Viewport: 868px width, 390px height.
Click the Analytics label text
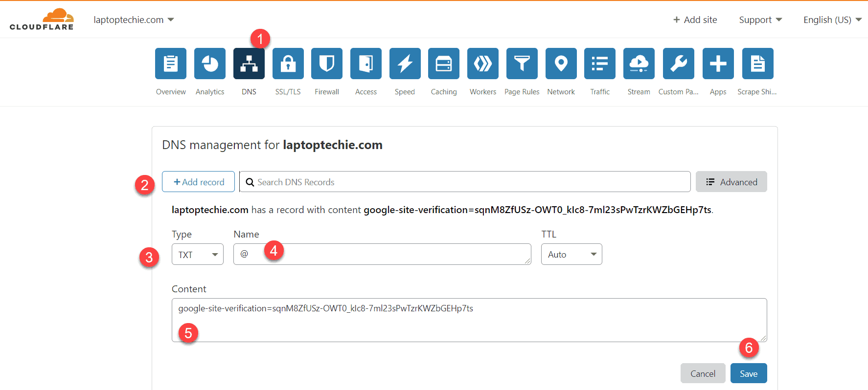pos(210,92)
